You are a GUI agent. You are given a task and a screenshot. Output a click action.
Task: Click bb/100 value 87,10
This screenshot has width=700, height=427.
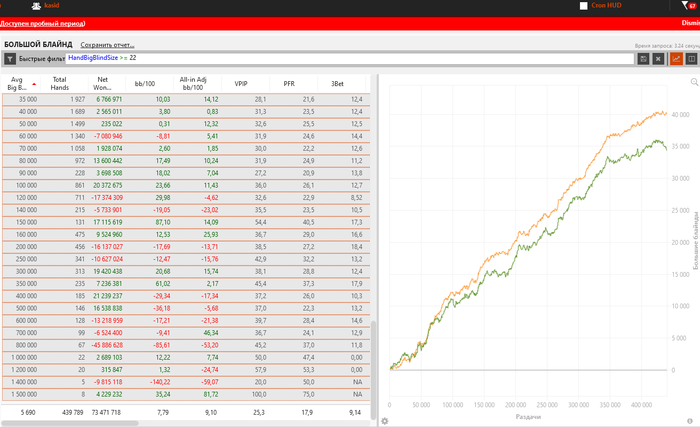pos(162,222)
